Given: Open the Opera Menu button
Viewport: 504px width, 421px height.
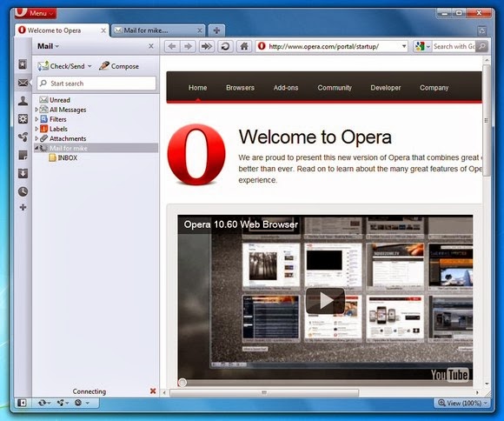Looking at the screenshot, I should (36, 13).
